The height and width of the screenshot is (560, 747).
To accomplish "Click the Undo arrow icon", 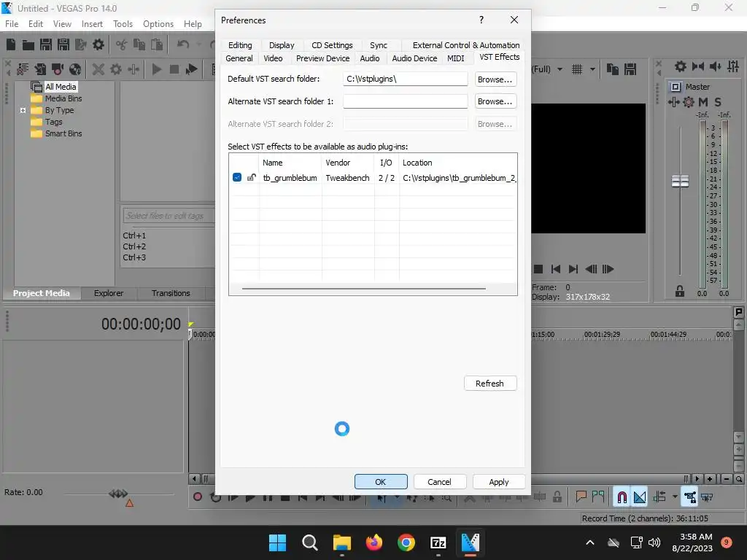I will (x=183, y=44).
